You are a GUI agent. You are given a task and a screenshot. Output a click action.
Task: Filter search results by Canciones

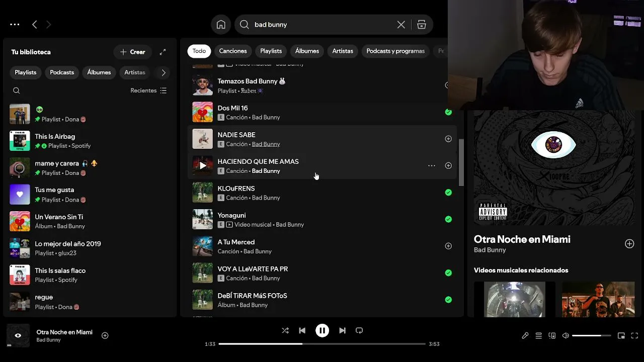(x=233, y=51)
